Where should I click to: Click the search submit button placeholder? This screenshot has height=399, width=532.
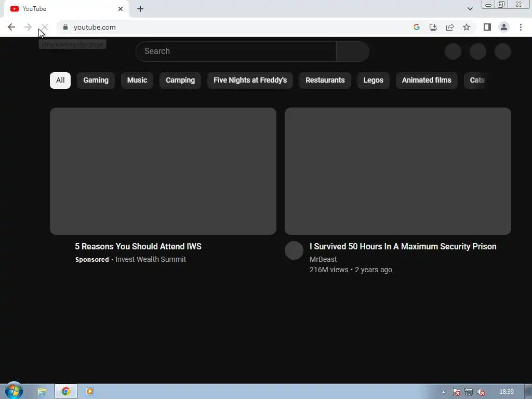tap(353, 51)
